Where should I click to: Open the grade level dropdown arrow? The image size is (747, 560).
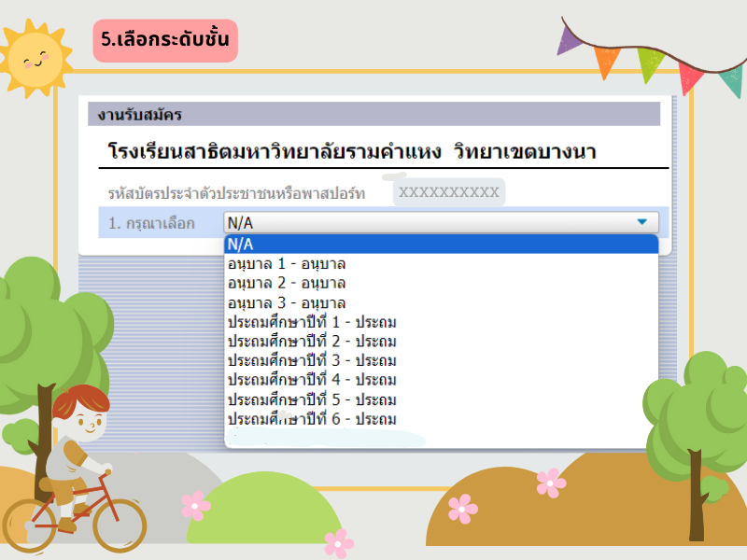coord(641,222)
